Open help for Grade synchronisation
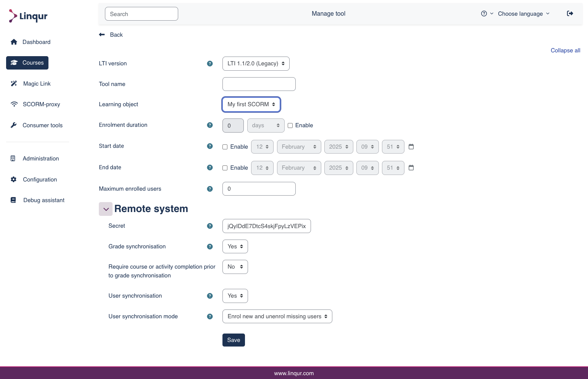 click(x=210, y=247)
